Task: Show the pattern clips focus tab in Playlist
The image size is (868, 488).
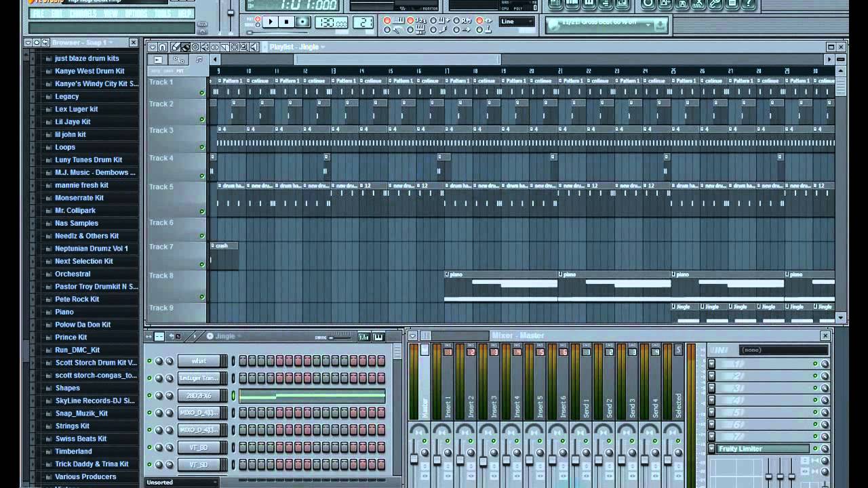Action: pyautogui.click(x=199, y=60)
